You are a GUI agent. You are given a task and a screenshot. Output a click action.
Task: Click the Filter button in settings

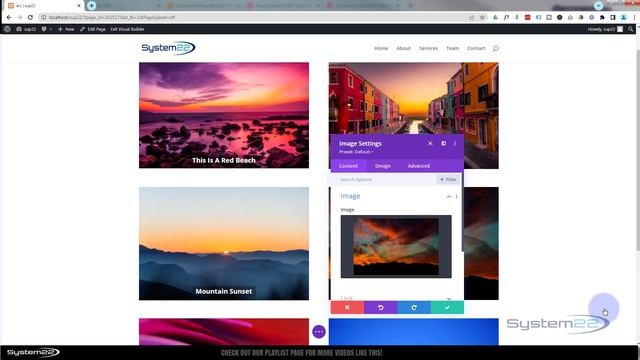(x=448, y=179)
